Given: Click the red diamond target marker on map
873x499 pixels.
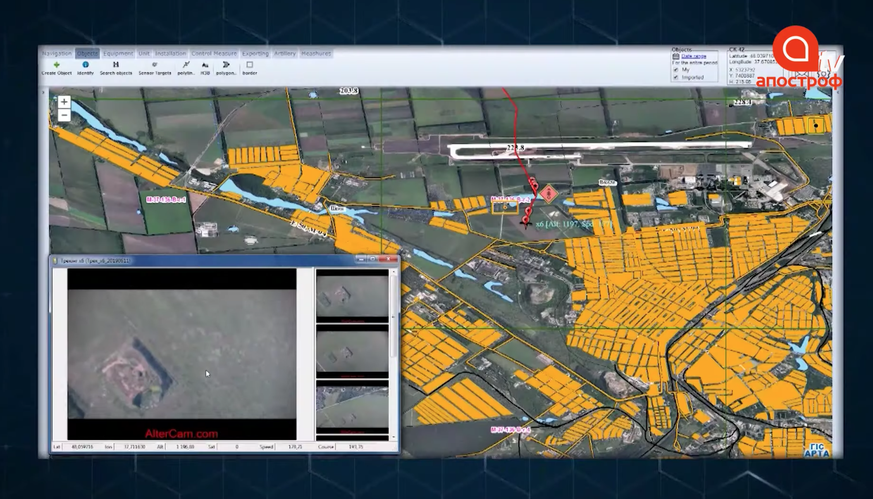Looking at the screenshot, I should click(549, 194).
